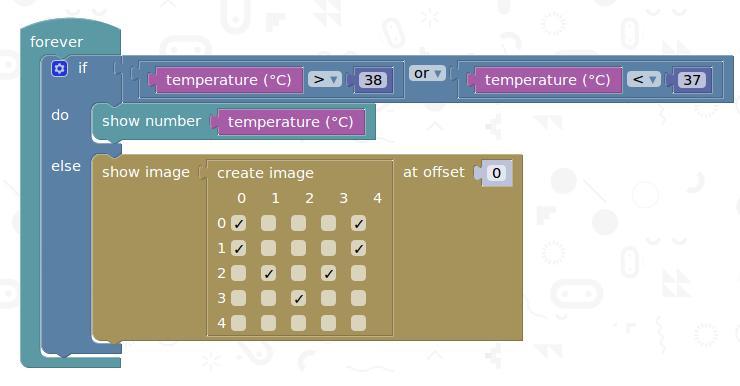Select the show number block
The height and width of the screenshot is (386, 740).
[151, 121]
